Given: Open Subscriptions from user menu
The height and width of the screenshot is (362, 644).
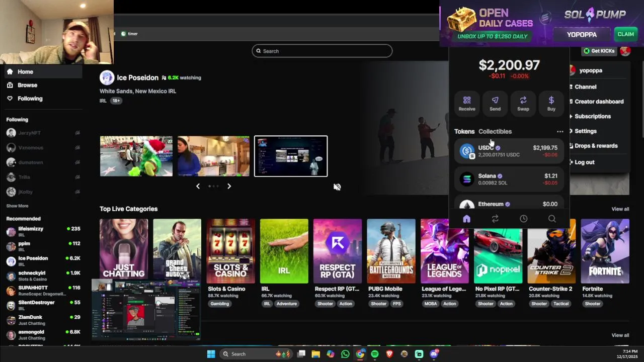Looking at the screenshot, I should (592, 116).
